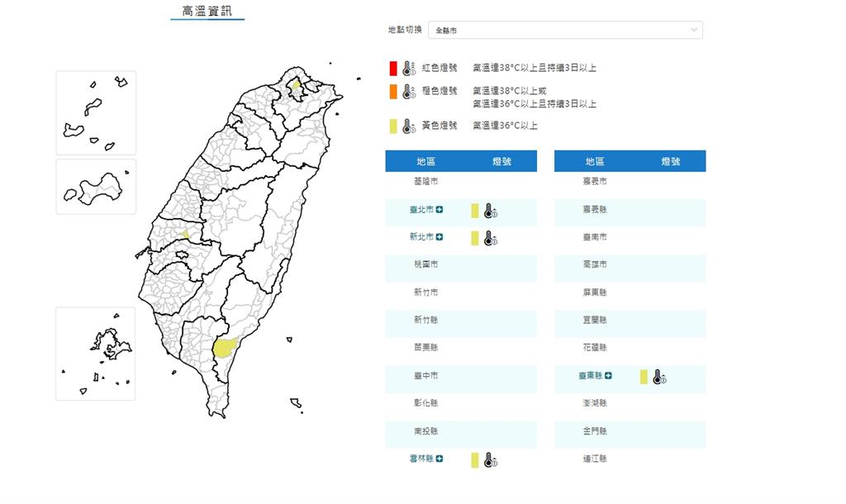846x504 pixels.
Task: Click the thermometer icon beside 橙色燈號
Action: [409, 92]
